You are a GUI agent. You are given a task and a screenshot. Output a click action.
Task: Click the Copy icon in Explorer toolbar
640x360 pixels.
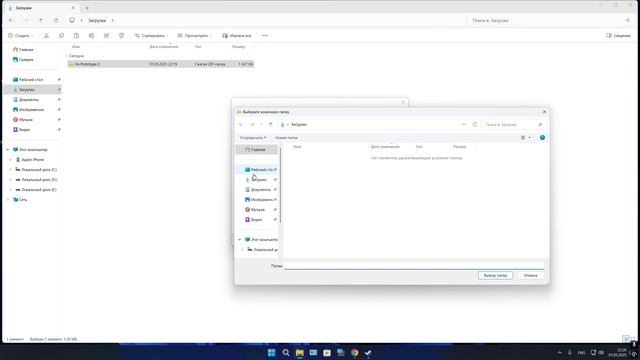(61, 36)
